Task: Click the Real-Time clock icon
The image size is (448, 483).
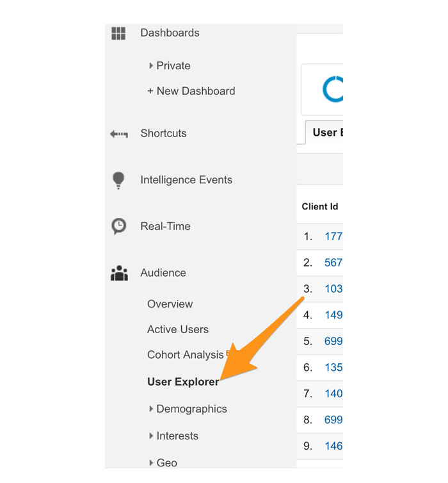Action: point(118,227)
